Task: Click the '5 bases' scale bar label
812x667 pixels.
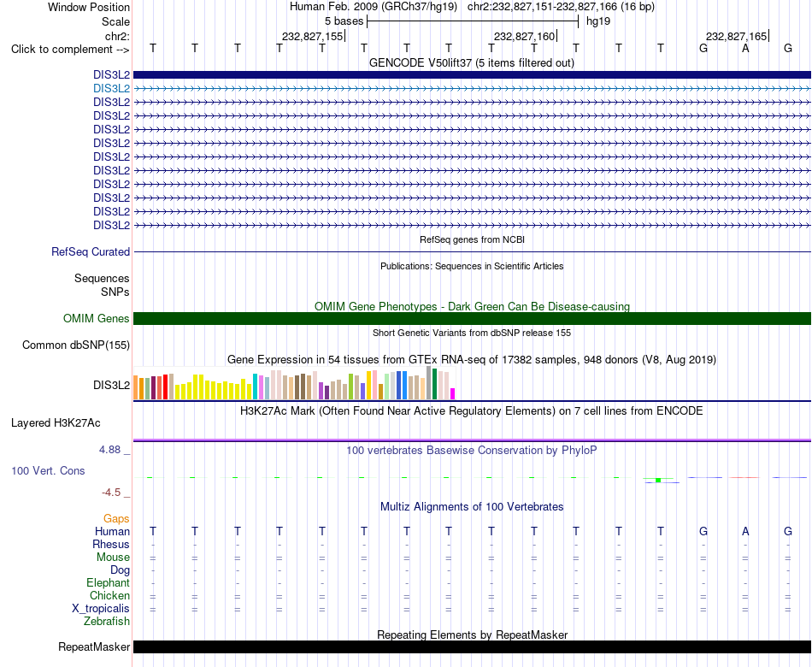Action: (x=344, y=21)
